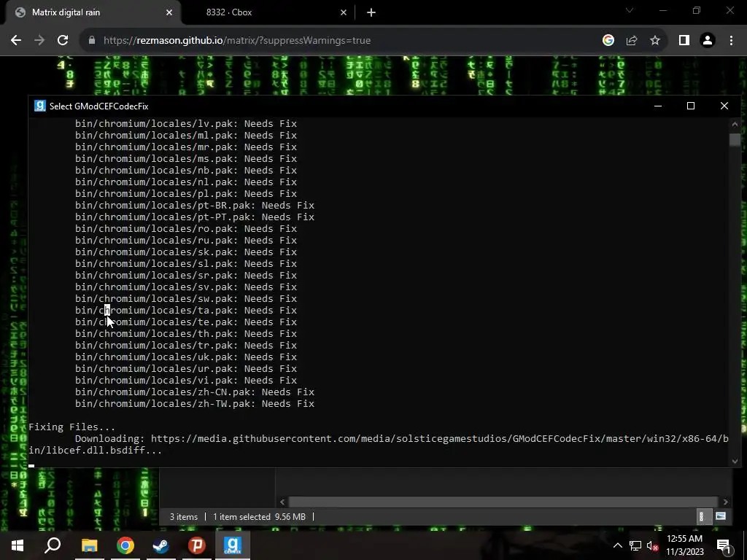Viewport: 747px width, 560px height.
Task: Click the muted volume tray icon
Action: 652,545
